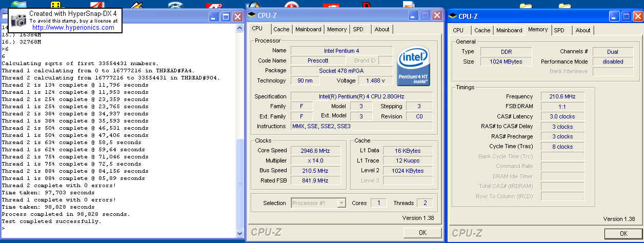The width and height of the screenshot is (644, 243).
Task: Click the L1 Data value 16 KBytes
Action: (x=408, y=151)
